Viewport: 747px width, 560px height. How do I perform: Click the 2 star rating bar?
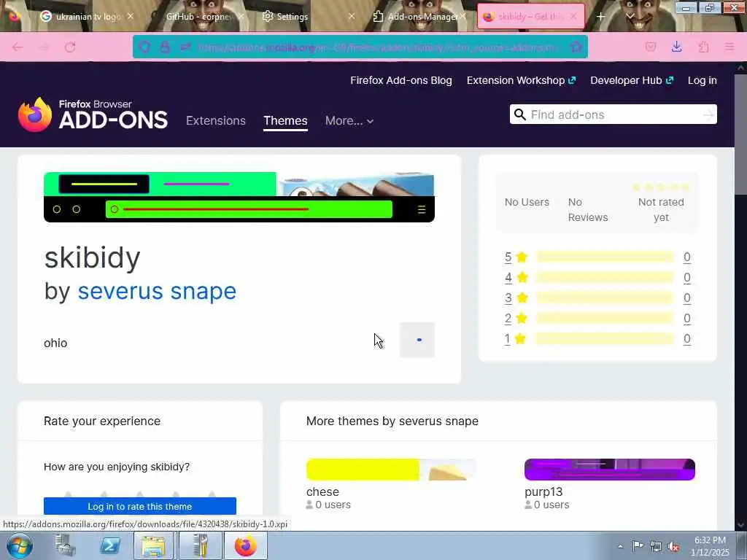click(605, 318)
